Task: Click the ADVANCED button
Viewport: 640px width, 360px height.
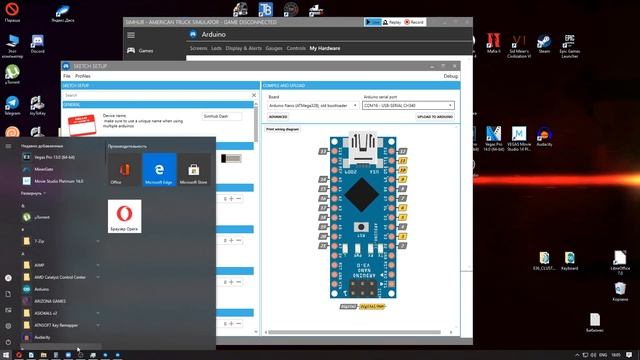Action: tap(278, 117)
